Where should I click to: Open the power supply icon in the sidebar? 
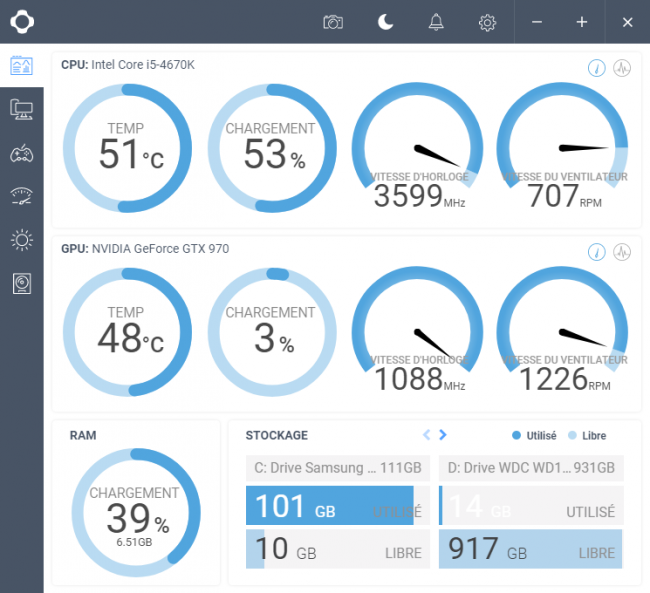point(22,284)
